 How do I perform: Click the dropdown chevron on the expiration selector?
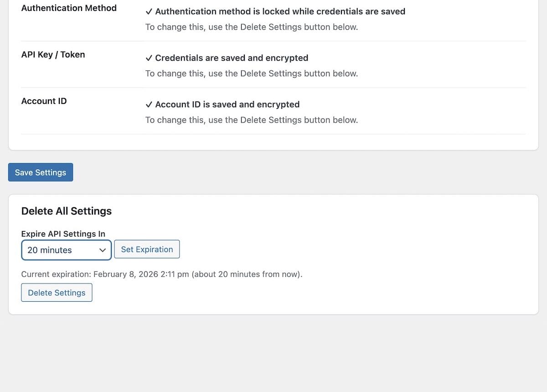point(103,250)
